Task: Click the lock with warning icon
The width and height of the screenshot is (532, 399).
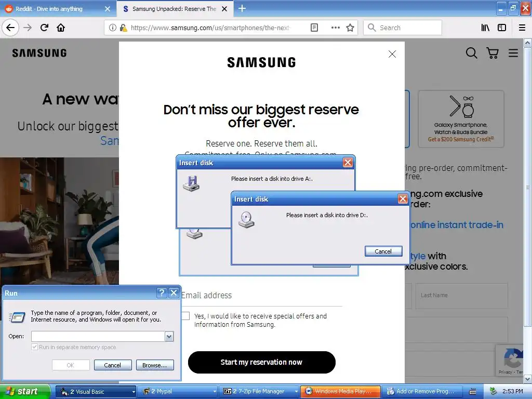Action: 124,28
